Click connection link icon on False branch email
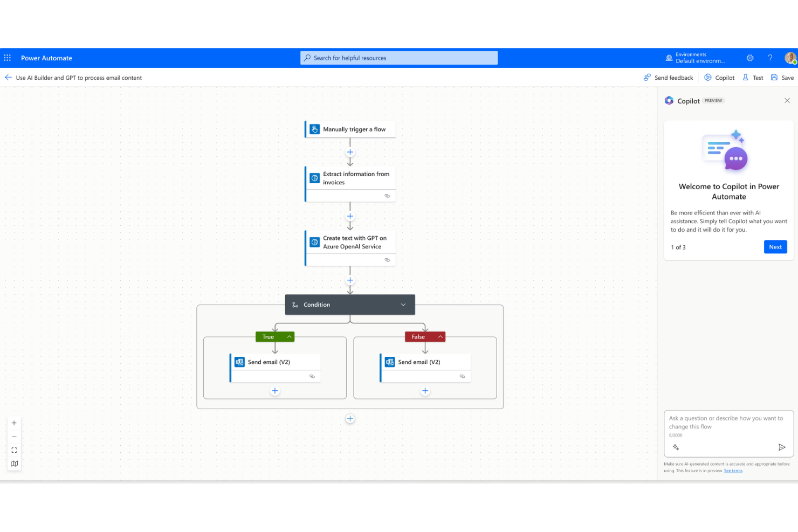The width and height of the screenshot is (798, 532). click(x=462, y=376)
